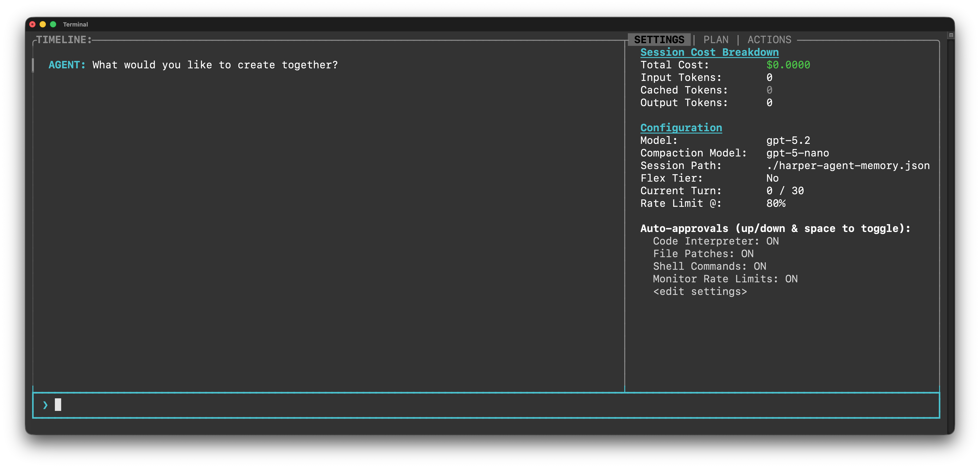
Task: Click the Configuration heading
Action: click(x=681, y=128)
